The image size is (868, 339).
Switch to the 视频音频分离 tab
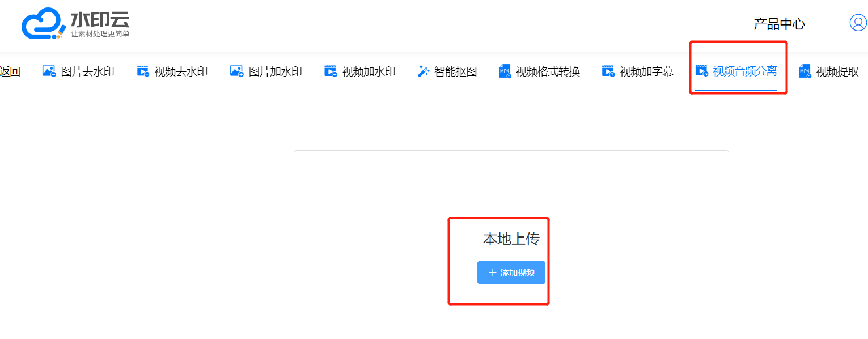tap(744, 71)
